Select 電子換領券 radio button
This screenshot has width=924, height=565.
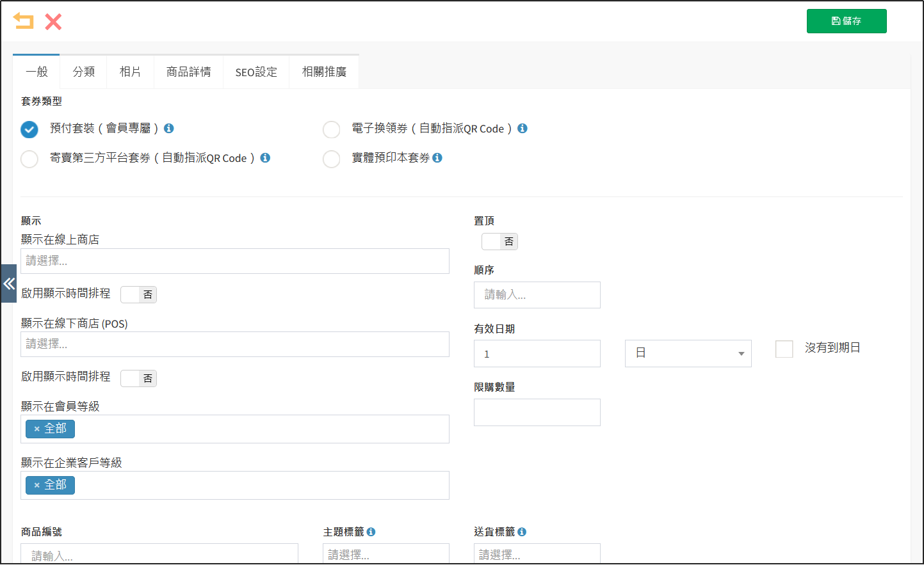pos(332,129)
